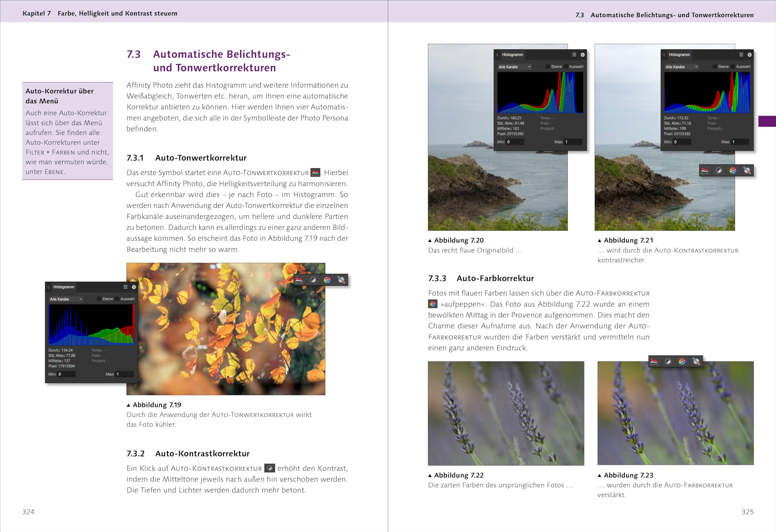This screenshot has height=532, width=776.
Task: Open hamburger menu of Abbildung 7.20 Histogramm panel
Action: (x=574, y=55)
